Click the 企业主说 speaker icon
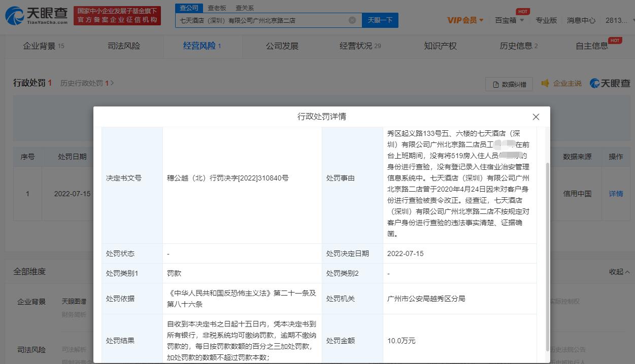The width and height of the screenshot is (635, 364). pyautogui.click(x=545, y=83)
